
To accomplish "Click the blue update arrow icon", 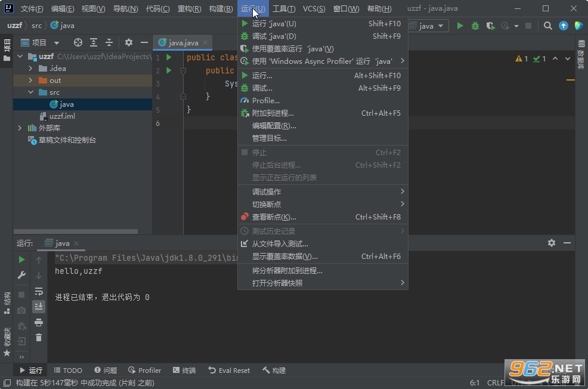I will (563, 26).
